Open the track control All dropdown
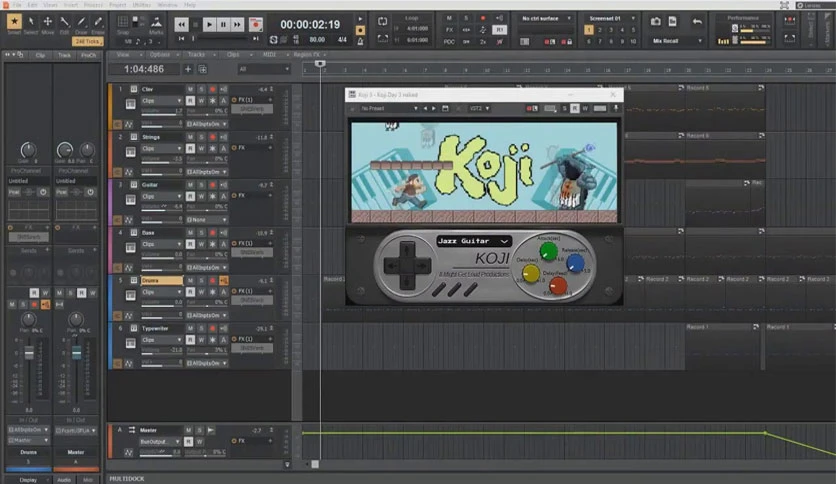Viewport: 836px width, 484px height. tap(263, 69)
